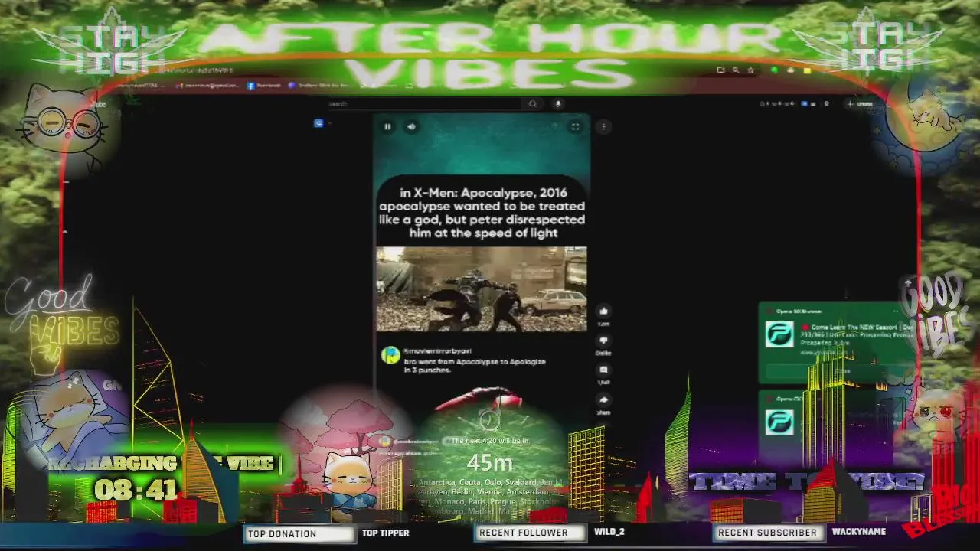Like the Short with the thumbs-up icon

603,311
